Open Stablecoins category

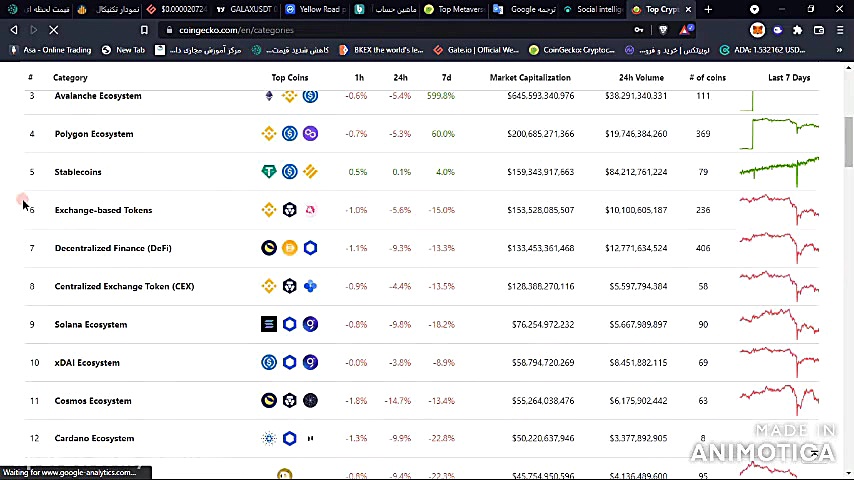tap(78, 172)
